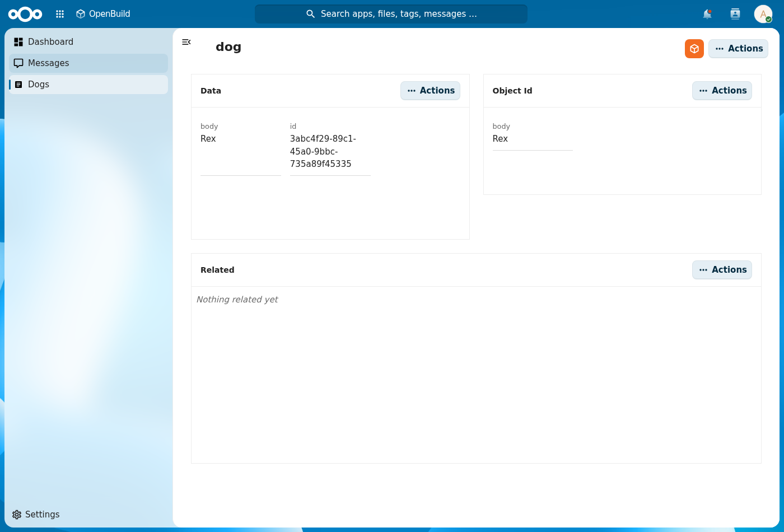Click the Settings gear icon

pyautogui.click(x=17, y=515)
